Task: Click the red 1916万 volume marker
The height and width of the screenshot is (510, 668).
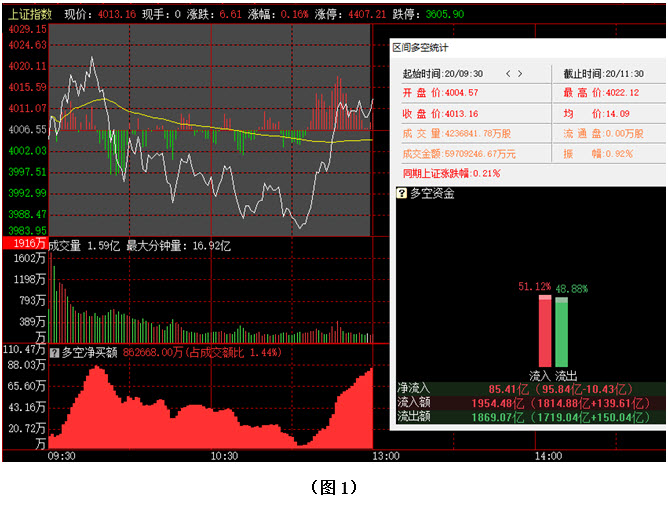Action: (x=24, y=244)
